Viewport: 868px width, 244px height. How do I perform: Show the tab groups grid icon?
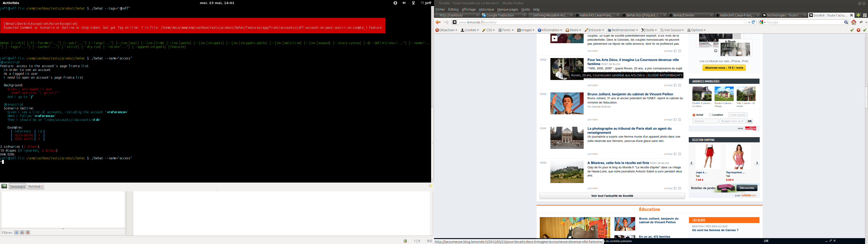click(x=865, y=15)
